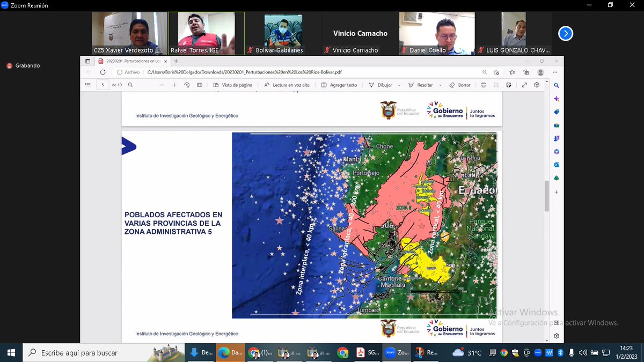The width and height of the screenshot is (644, 362).
Task: Click Agregar texto in the PDF toolbar
Action: 339,85
